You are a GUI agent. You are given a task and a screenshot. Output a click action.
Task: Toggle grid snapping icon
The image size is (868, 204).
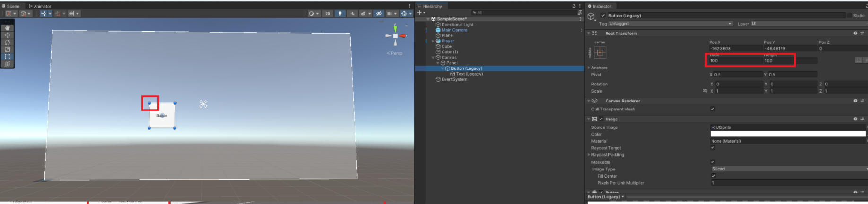coord(58,14)
